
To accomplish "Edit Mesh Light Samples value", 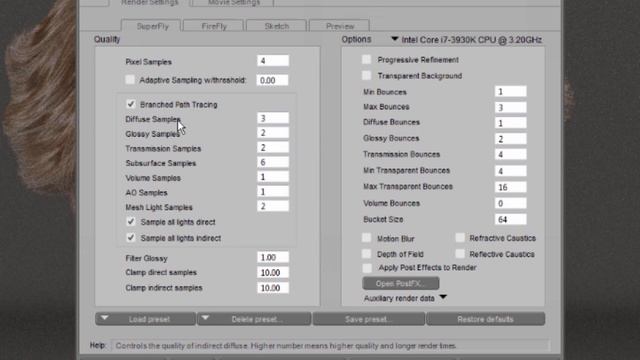I will click(273, 206).
